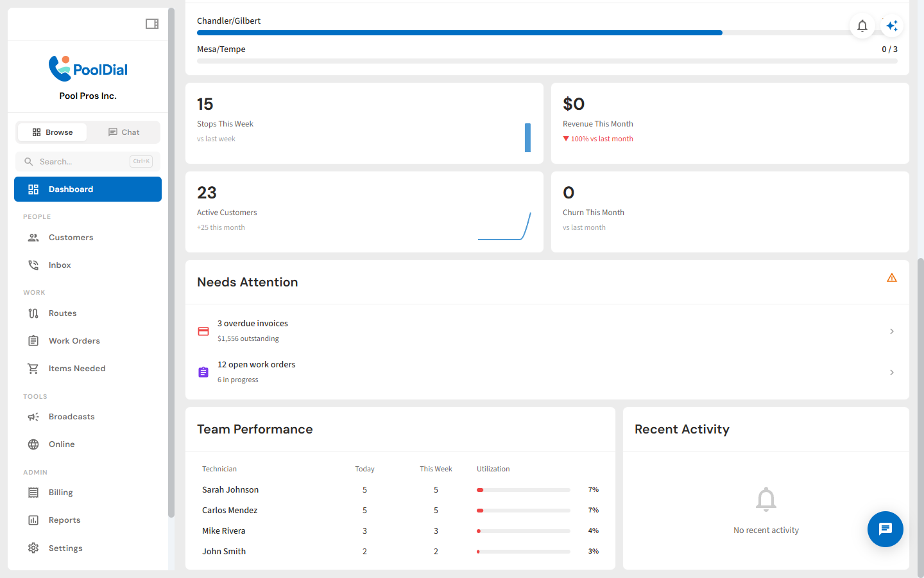Open the Churn This Month card
This screenshot has height=578, width=924.
730,212
